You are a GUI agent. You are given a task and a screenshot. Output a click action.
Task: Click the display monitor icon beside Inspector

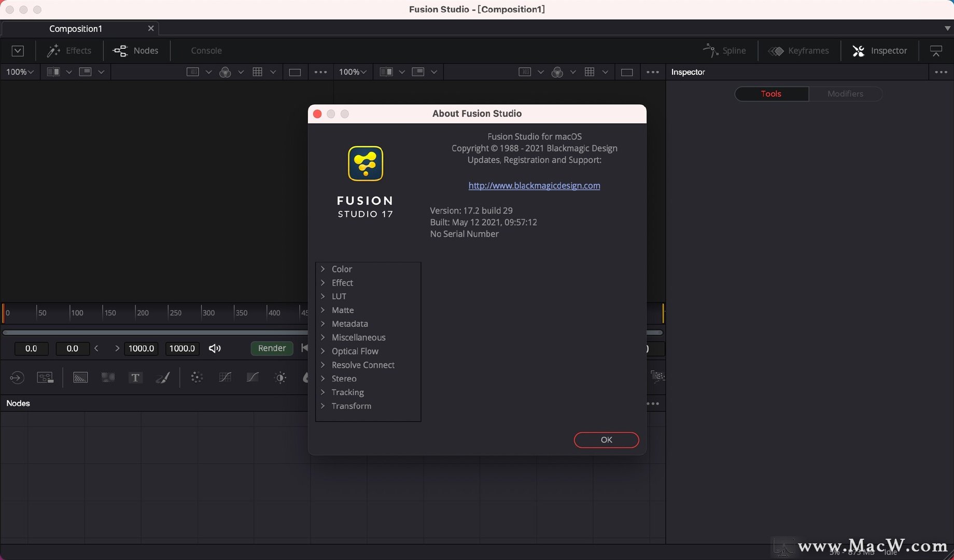click(936, 51)
